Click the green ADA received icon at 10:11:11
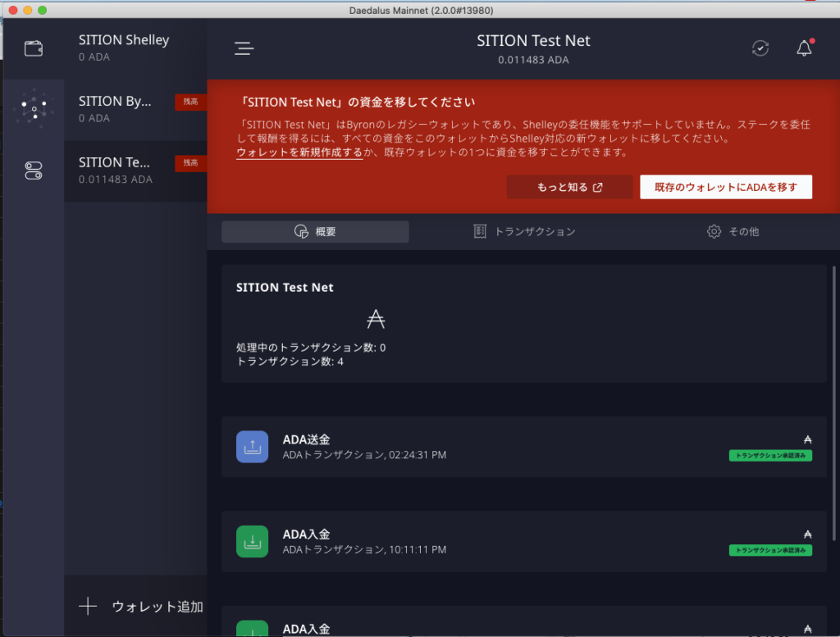 [253, 541]
